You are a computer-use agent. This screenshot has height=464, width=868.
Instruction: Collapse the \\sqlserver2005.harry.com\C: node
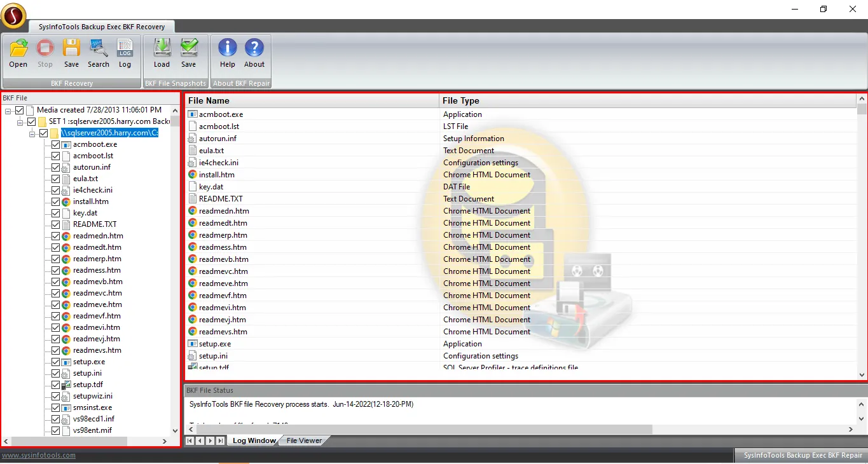point(32,133)
